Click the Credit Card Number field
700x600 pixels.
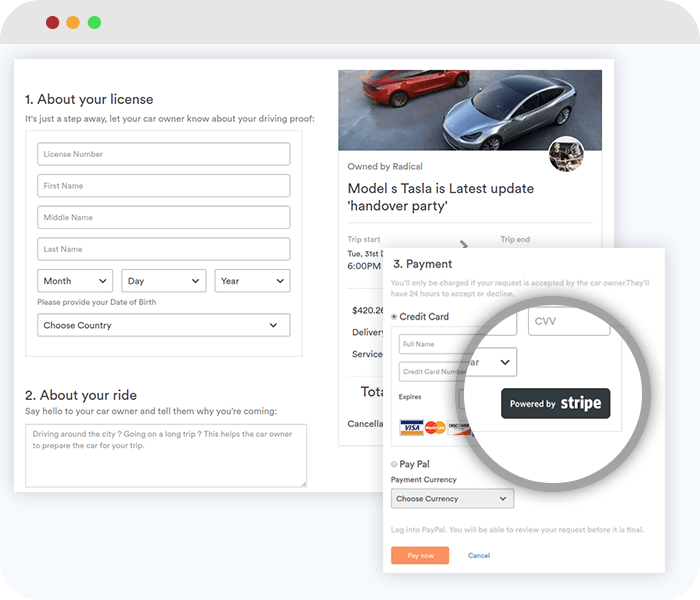pos(432,371)
